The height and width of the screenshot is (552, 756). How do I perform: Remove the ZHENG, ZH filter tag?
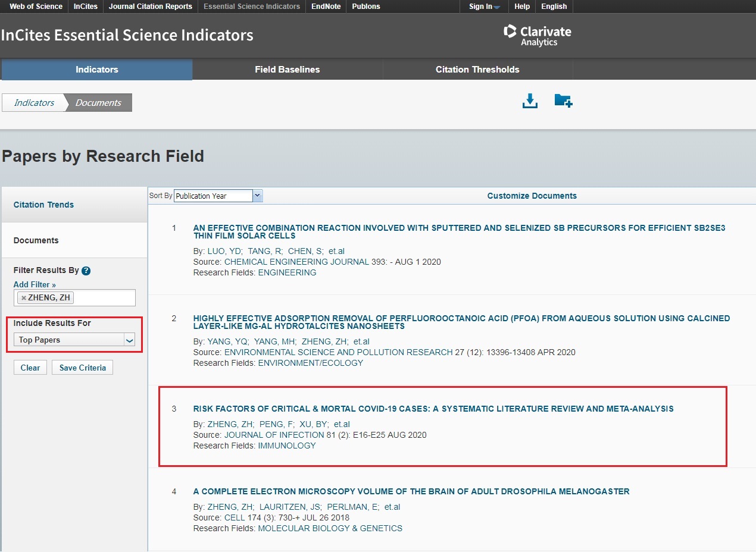[24, 298]
